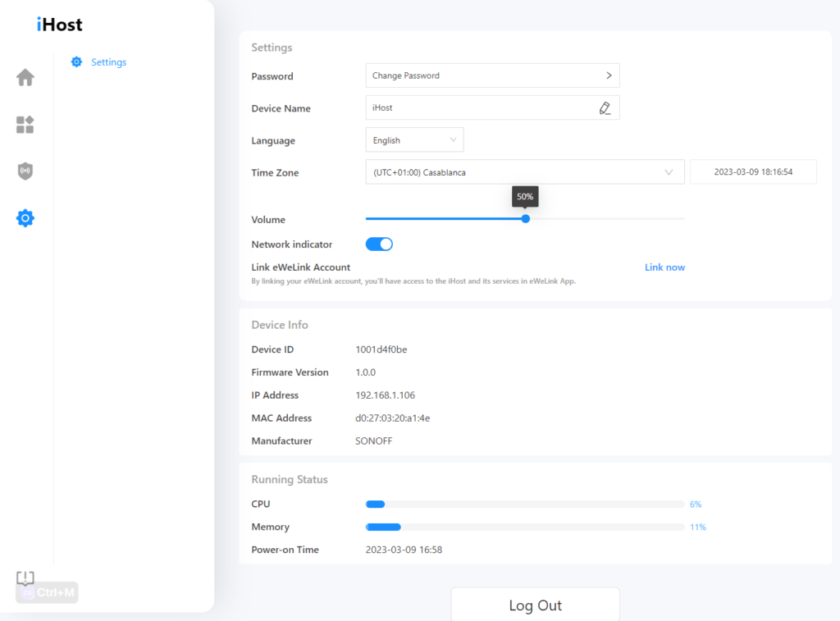Click the iHost logo
Image resolution: width=840 pixels, height=621 pixels.
58,24
